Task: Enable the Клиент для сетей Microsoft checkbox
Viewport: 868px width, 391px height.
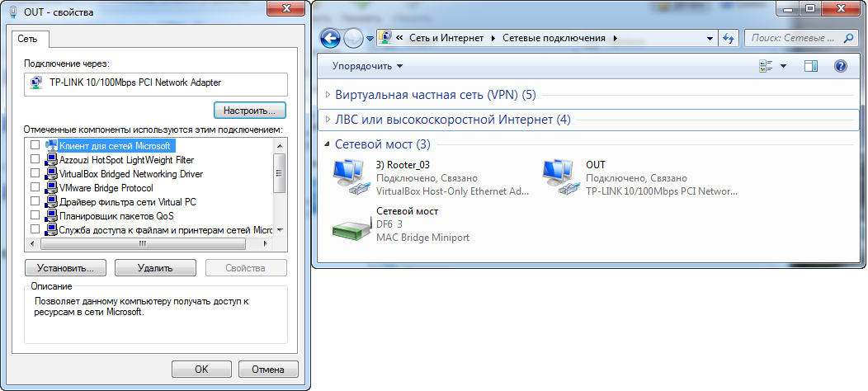Action: coord(35,145)
